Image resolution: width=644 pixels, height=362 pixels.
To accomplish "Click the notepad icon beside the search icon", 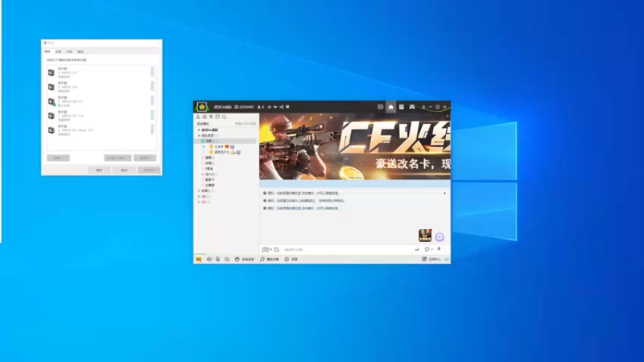I will click(217, 117).
